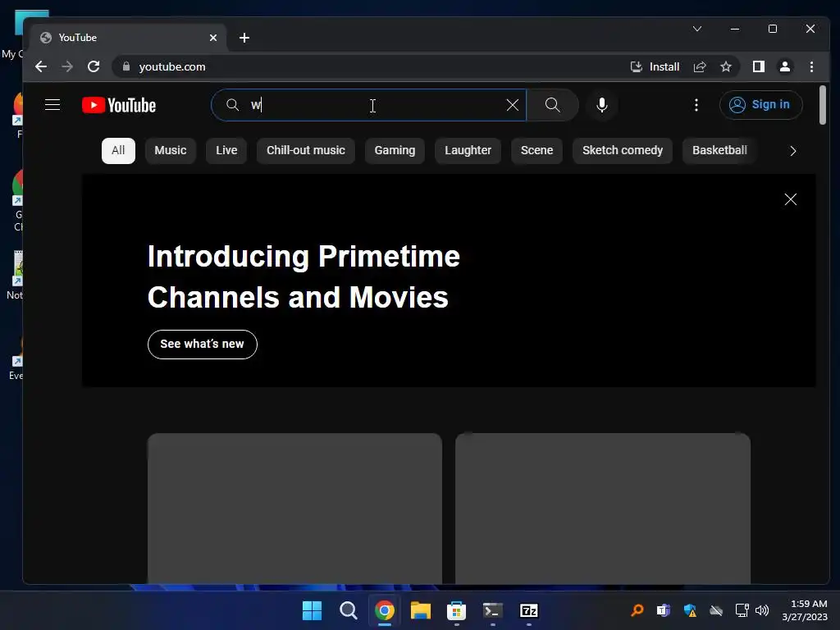Open the clock showing 1:59 AM
840x630 pixels.
pos(805,610)
